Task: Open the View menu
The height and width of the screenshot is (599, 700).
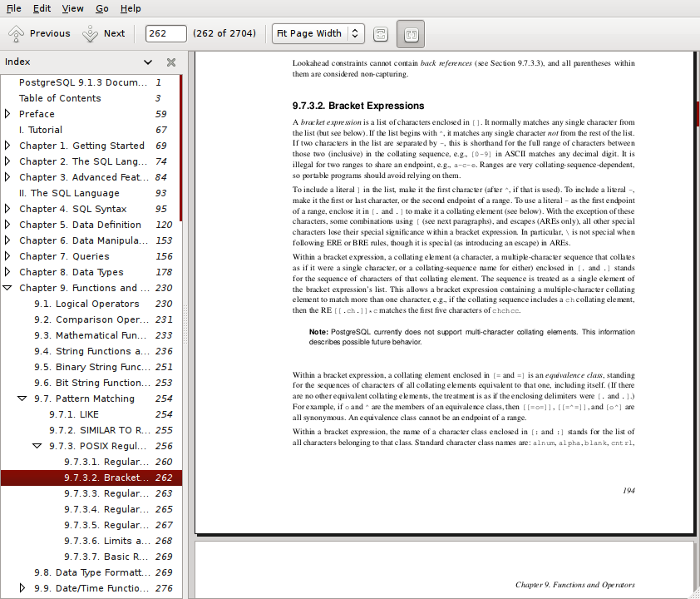Action: (x=72, y=8)
